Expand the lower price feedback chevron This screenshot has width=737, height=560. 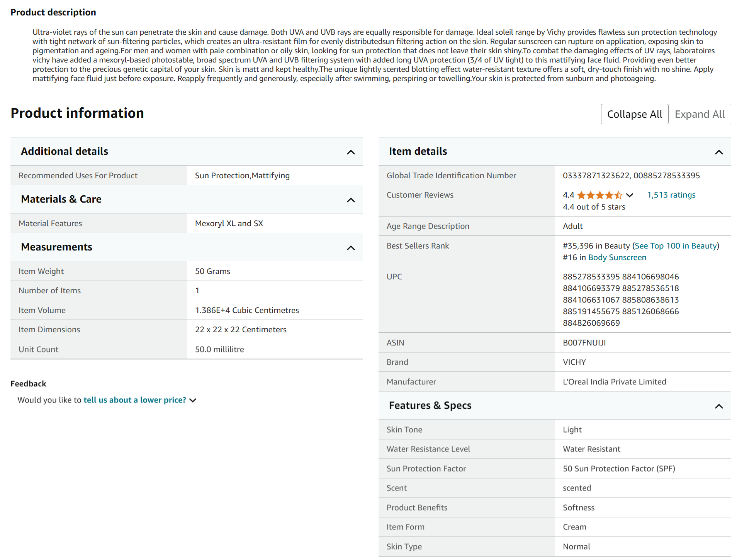tap(193, 401)
